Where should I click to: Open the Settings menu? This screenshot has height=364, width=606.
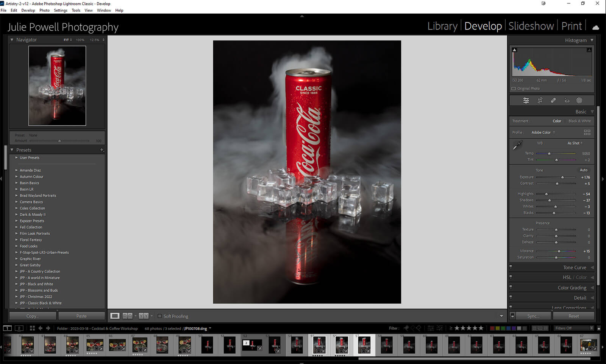click(x=61, y=10)
